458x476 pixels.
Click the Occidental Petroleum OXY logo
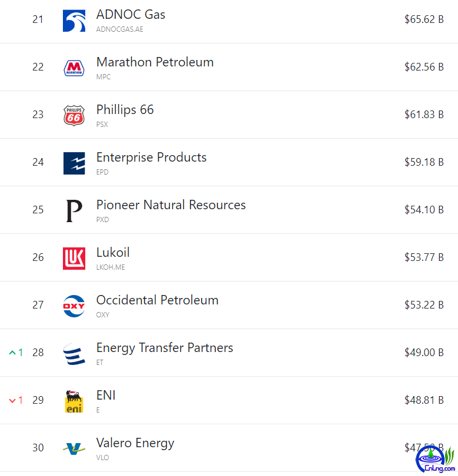click(x=74, y=306)
